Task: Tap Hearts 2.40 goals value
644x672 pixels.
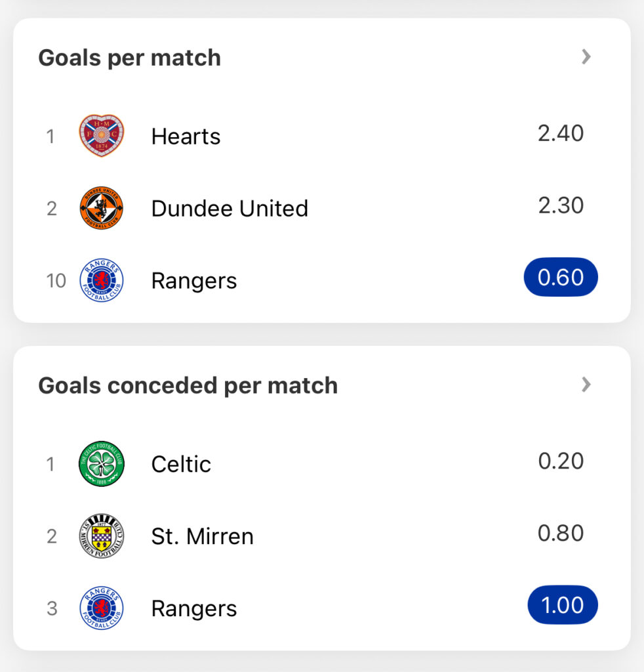Action: click(x=561, y=133)
